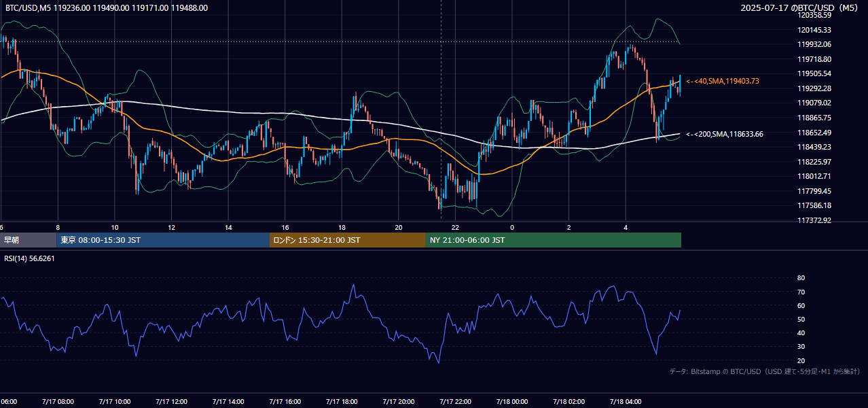Click hour label 16 under the price chart
The height and width of the screenshot is (408, 868).
tap(285, 227)
